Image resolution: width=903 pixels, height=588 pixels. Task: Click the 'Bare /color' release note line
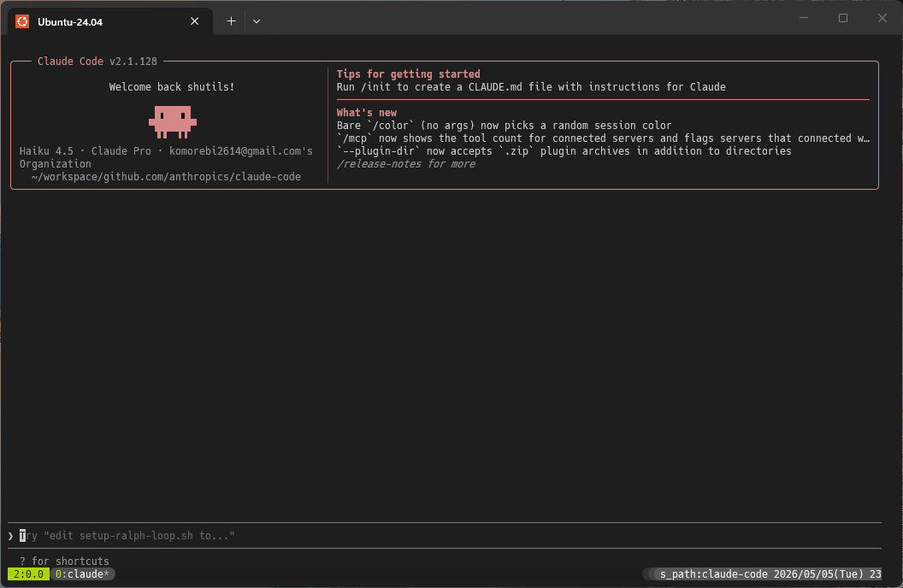click(x=504, y=126)
